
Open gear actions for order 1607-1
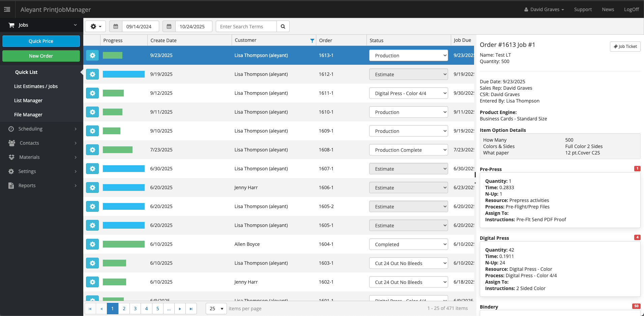click(x=92, y=169)
